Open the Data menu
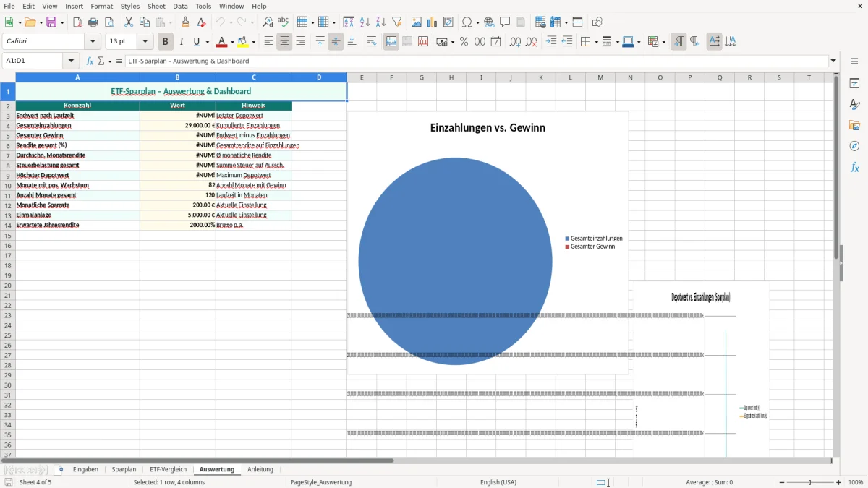 tap(180, 6)
